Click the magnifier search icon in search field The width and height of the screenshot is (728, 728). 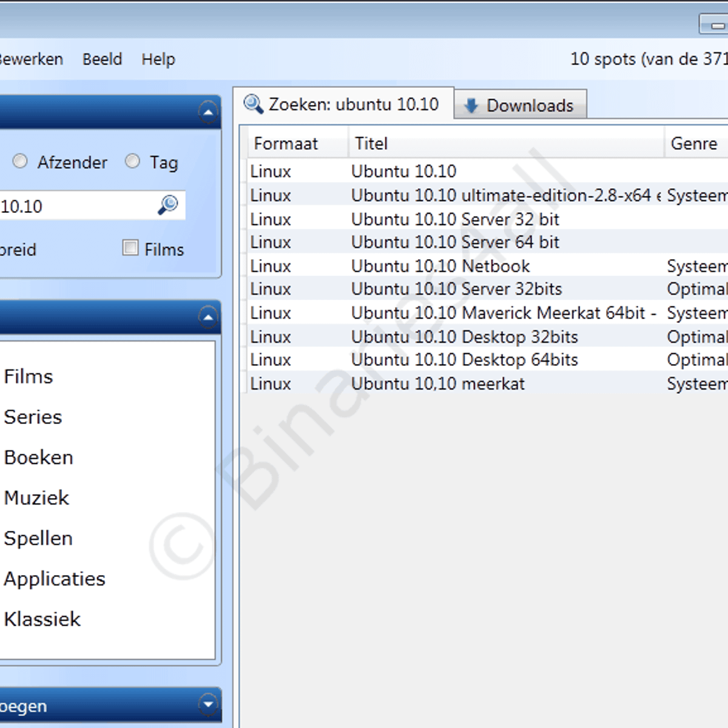[x=167, y=205]
